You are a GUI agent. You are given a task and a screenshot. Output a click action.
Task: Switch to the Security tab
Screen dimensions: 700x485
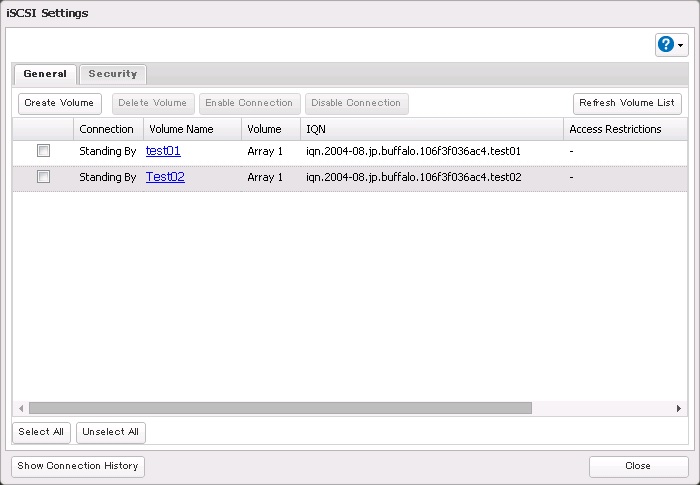(x=113, y=74)
